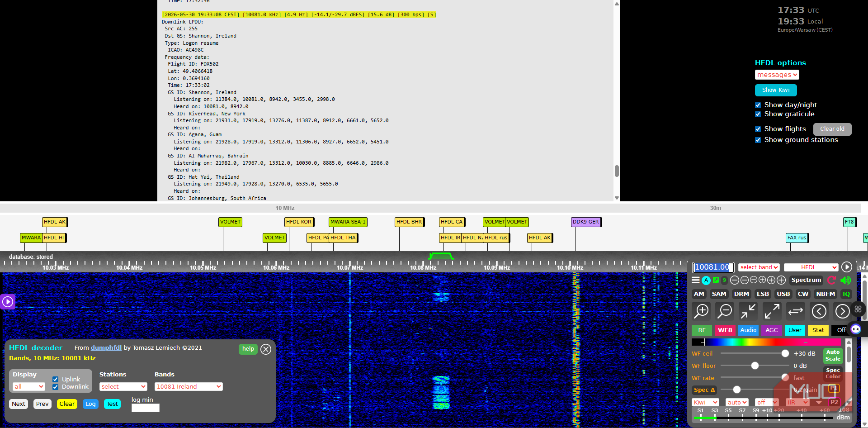Uncheck Show ground stations
The width and height of the screenshot is (868, 428).
coord(758,140)
